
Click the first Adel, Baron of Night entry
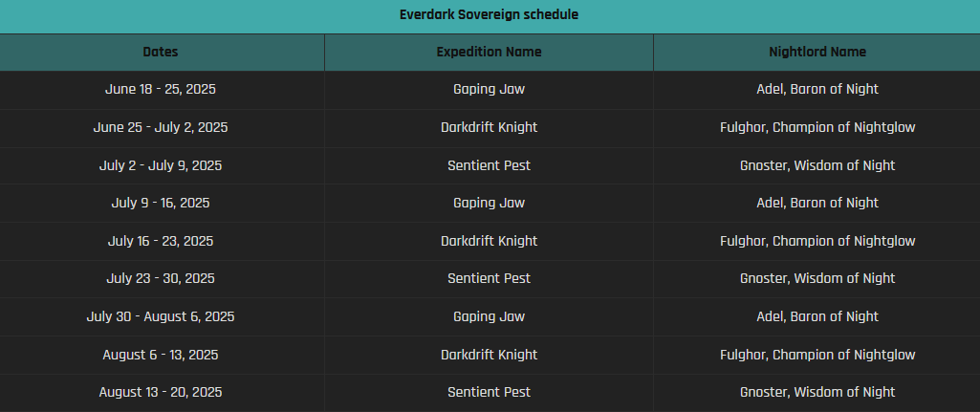[817, 90]
